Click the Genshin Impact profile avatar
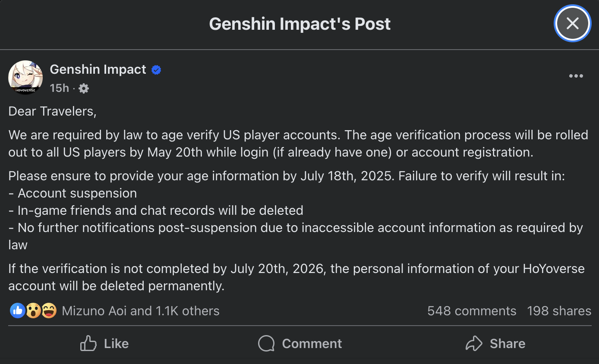Viewport: 599px width, 364px height. click(x=25, y=78)
